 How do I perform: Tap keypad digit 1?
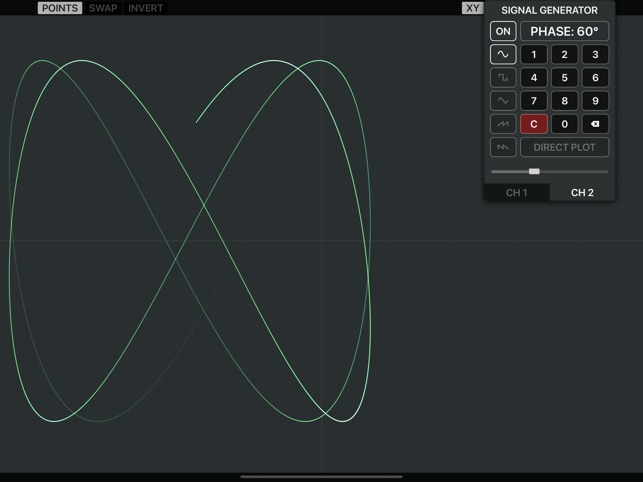[x=534, y=54]
